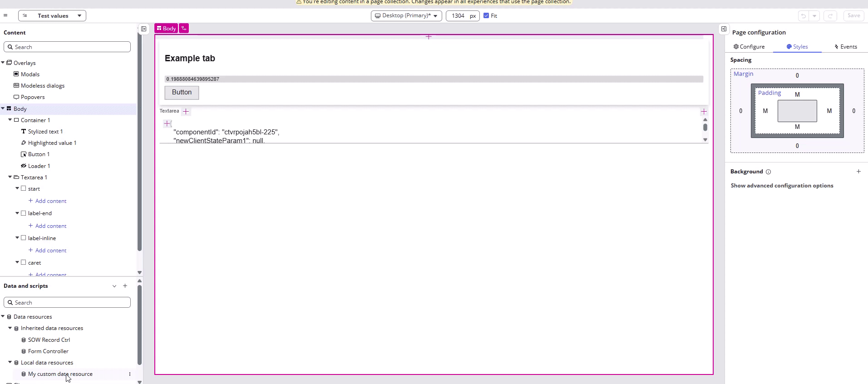The height and width of the screenshot is (384, 868).
Task: Add a new data resource with plus icon
Action: pos(125,286)
